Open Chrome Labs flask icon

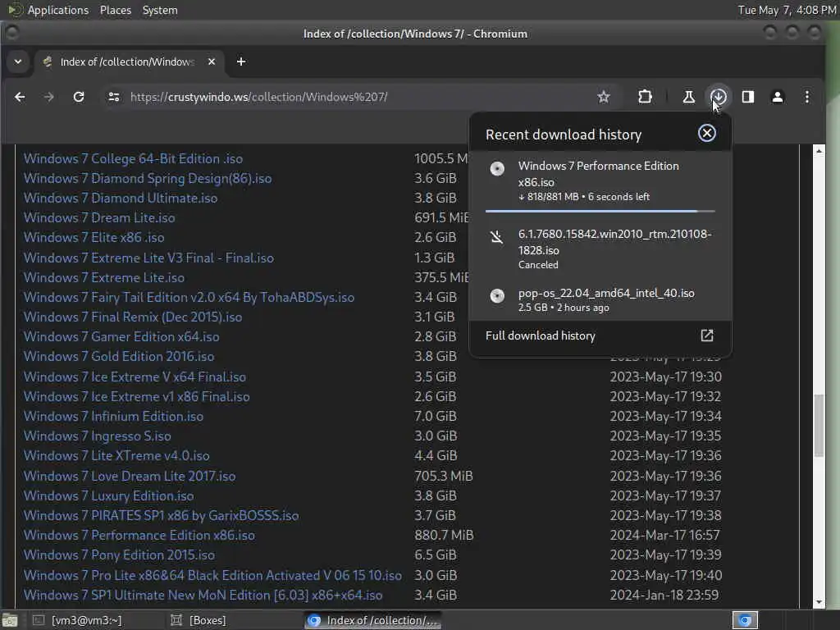click(x=689, y=97)
